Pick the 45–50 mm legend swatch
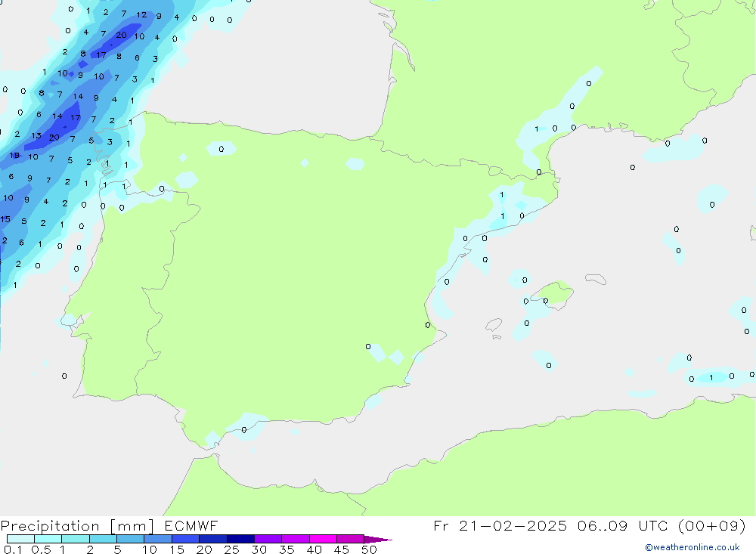 pos(351,539)
